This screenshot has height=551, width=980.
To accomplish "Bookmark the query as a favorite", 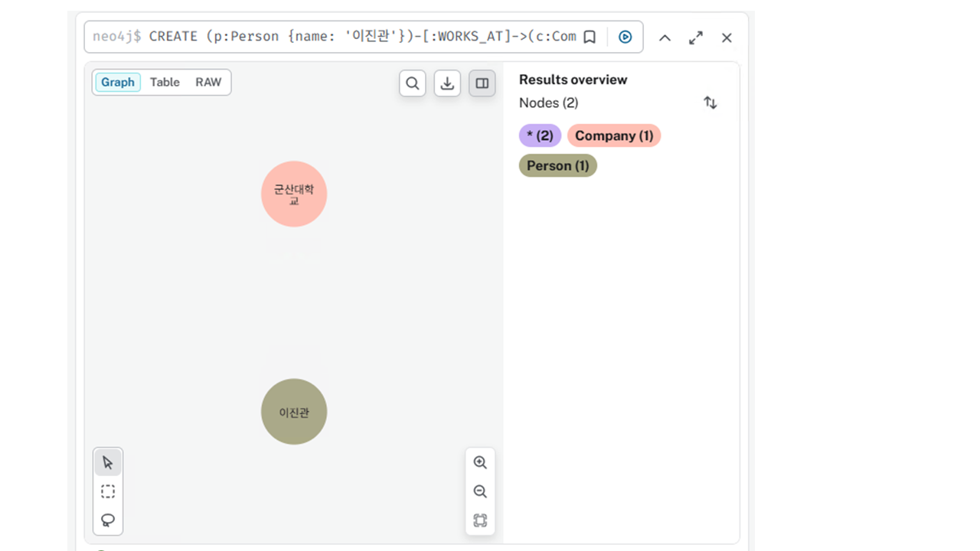I will (590, 37).
